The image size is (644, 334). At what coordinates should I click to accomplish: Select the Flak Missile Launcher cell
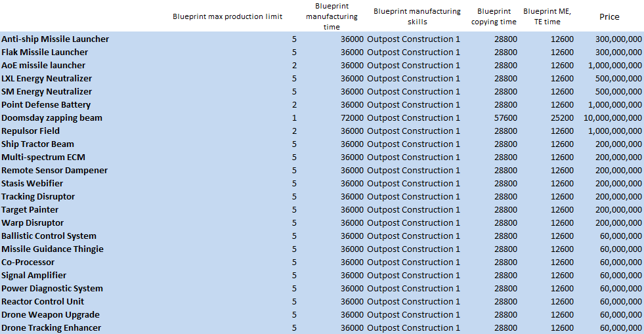point(45,52)
